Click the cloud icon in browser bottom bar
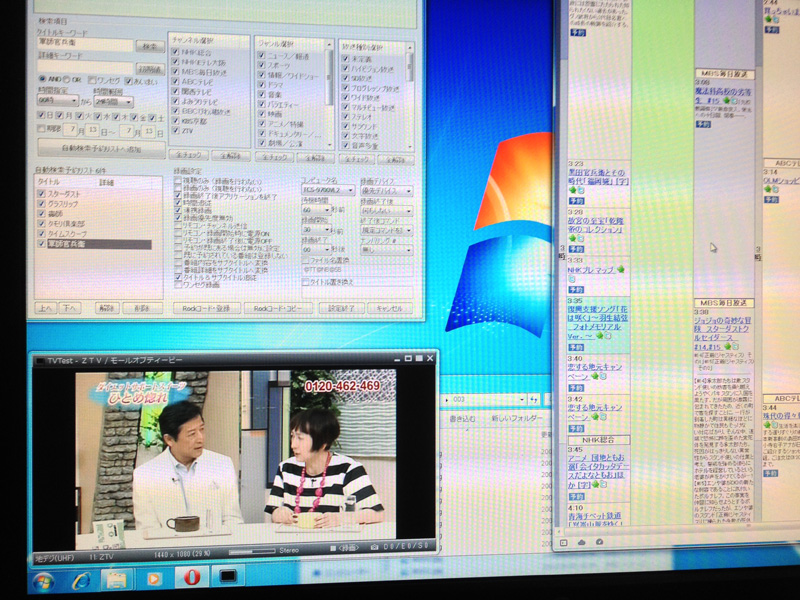Viewport: 800px width, 600px height. click(582, 542)
